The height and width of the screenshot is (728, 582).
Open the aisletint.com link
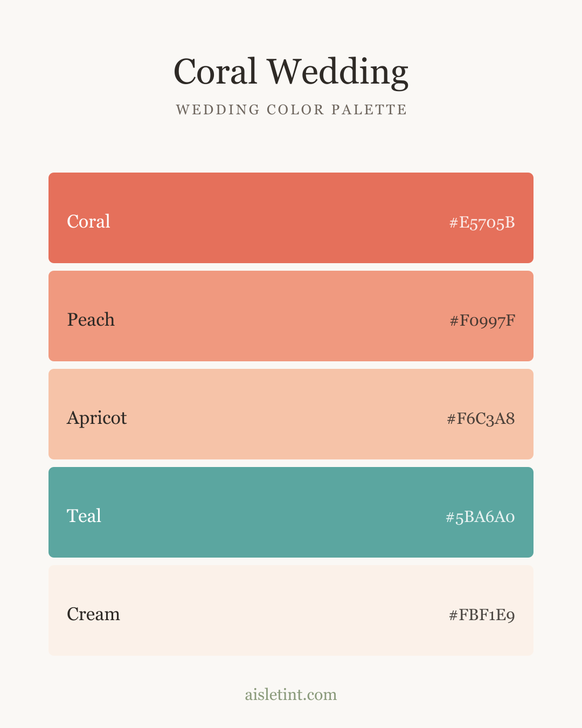pyautogui.click(x=291, y=694)
